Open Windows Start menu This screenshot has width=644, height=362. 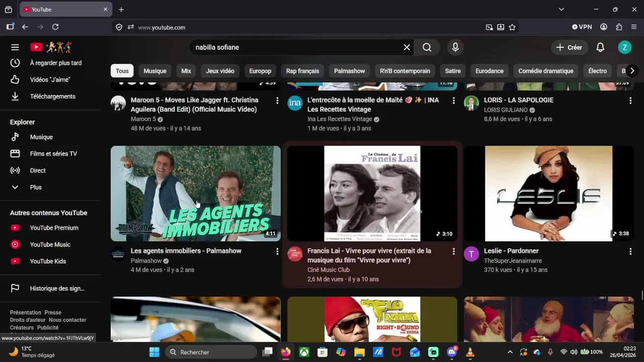(154, 352)
